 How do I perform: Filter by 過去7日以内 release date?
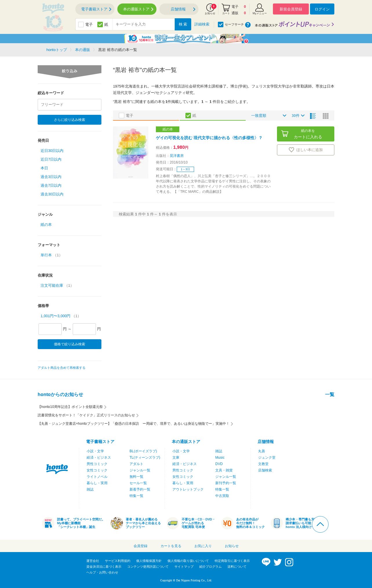[x=51, y=186]
